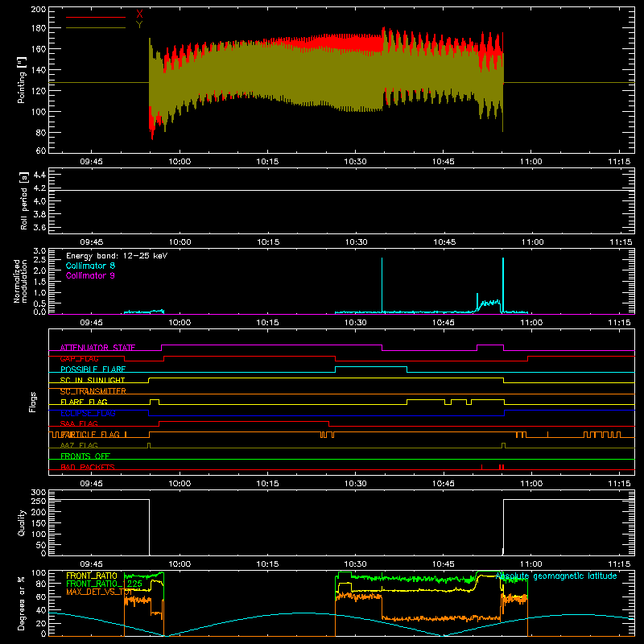Select the ATTENUATOR_STATE flag label

point(97,348)
